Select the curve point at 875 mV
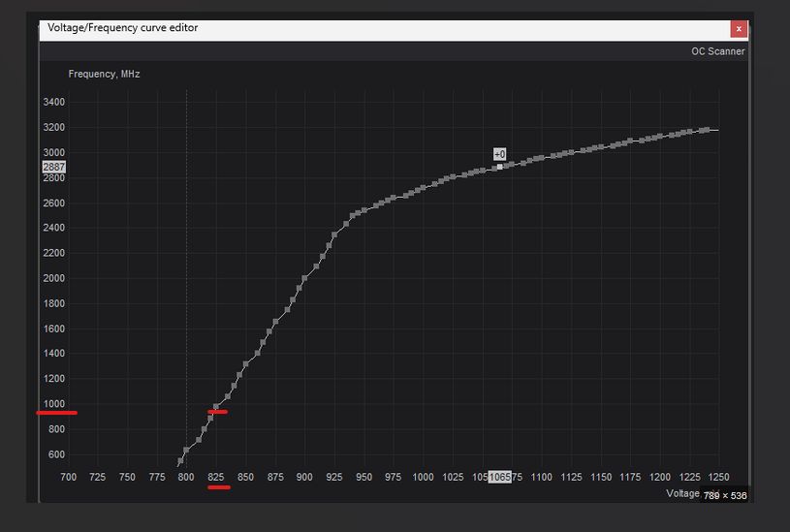 tap(275, 322)
